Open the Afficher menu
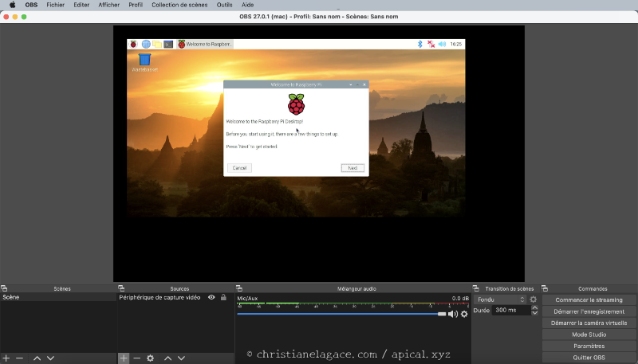The width and height of the screenshot is (638, 364). (108, 5)
